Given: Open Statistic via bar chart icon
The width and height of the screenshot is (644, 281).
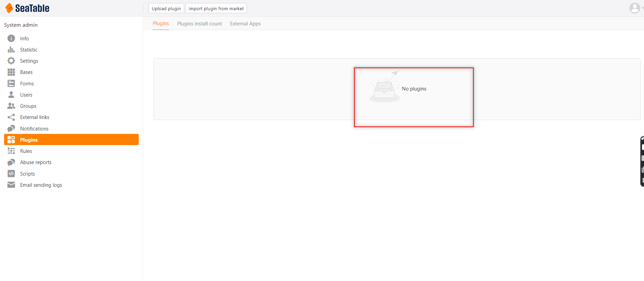Looking at the screenshot, I should click(x=11, y=50).
